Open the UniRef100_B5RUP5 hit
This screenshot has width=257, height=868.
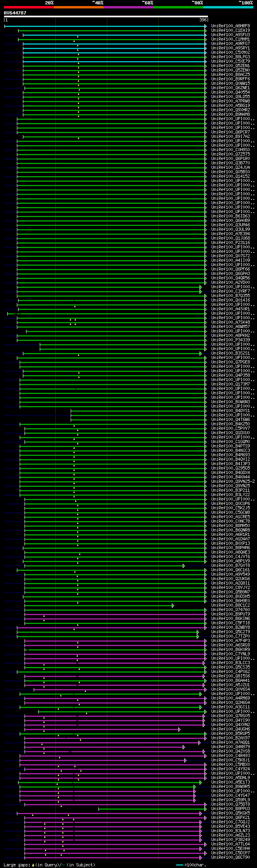(x=230, y=734)
